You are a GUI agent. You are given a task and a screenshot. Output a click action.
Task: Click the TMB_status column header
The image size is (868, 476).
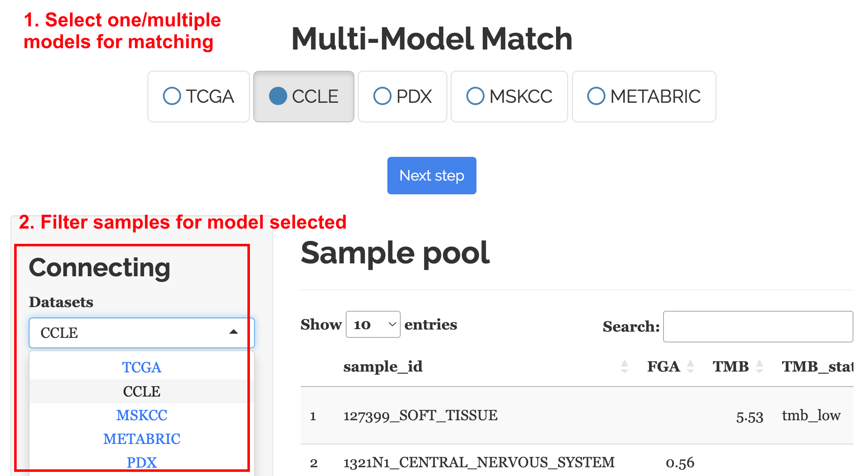point(816,367)
